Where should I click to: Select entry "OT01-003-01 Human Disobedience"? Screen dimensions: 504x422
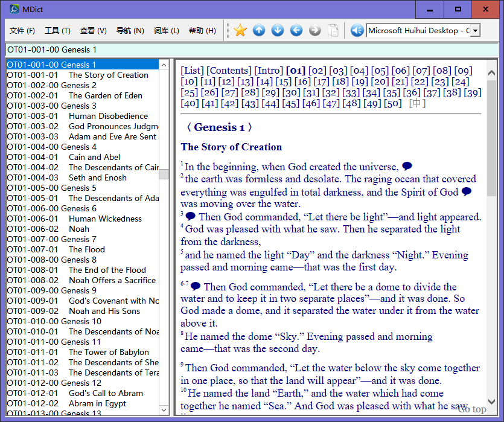tap(83, 116)
